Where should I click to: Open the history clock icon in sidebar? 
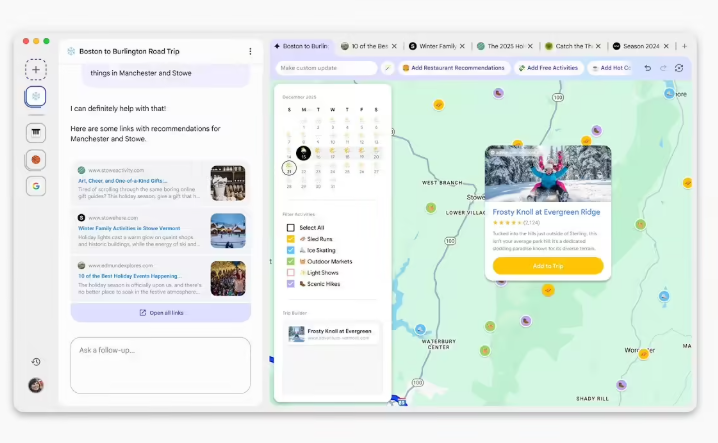(36, 362)
